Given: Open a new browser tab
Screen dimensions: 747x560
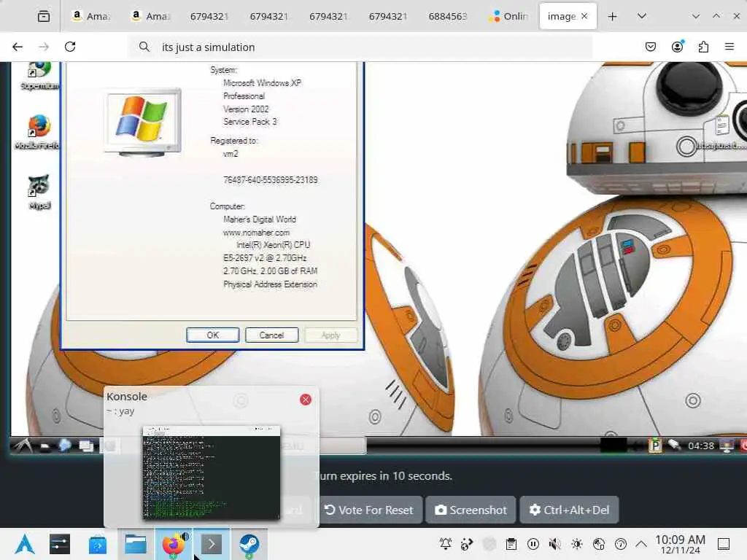Looking at the screenshot, I should pos(612,17).
